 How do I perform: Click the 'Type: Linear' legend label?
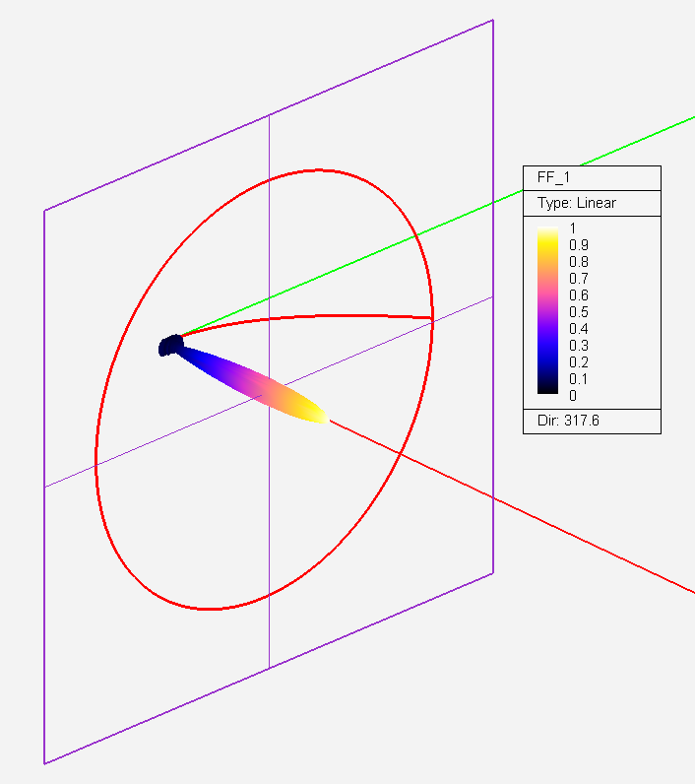point(577,203)
